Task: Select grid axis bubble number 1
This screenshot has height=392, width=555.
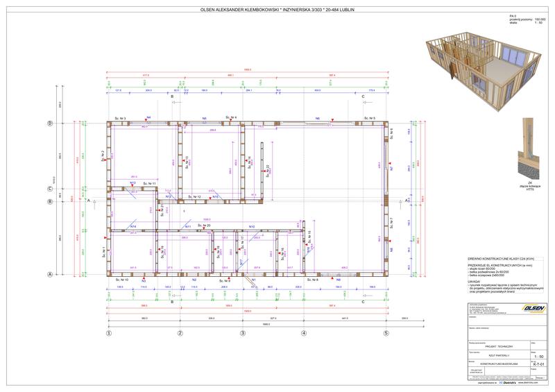Action: [x=109, y=333]
